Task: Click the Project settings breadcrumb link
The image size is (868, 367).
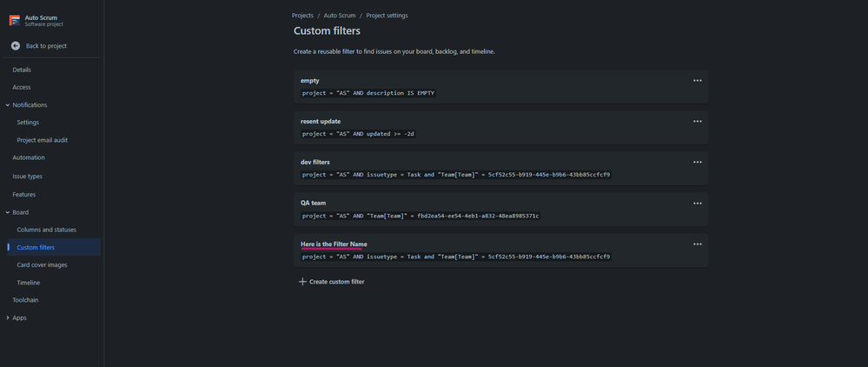Action: (x=387, y=16)
